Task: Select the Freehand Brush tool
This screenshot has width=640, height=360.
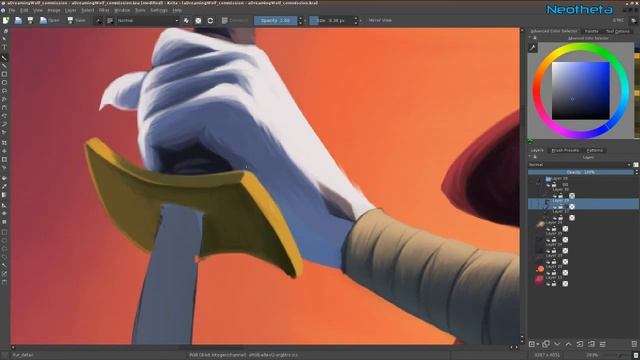Action: click(4, 58)
